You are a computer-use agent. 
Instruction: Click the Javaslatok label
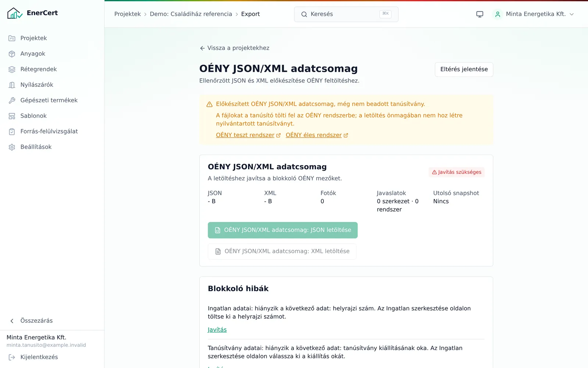pyautogui.click(x=391, y=193)
